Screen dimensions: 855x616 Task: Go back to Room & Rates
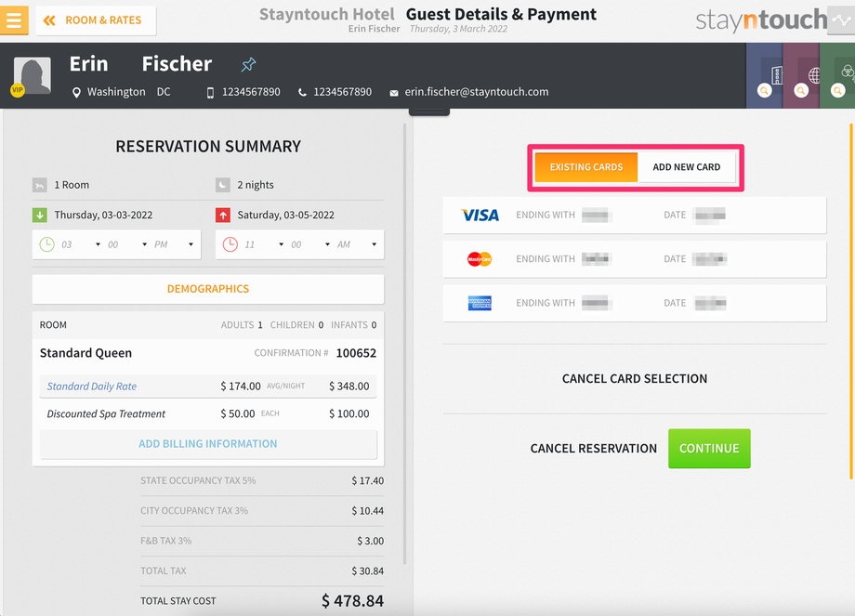pos(96,20)
